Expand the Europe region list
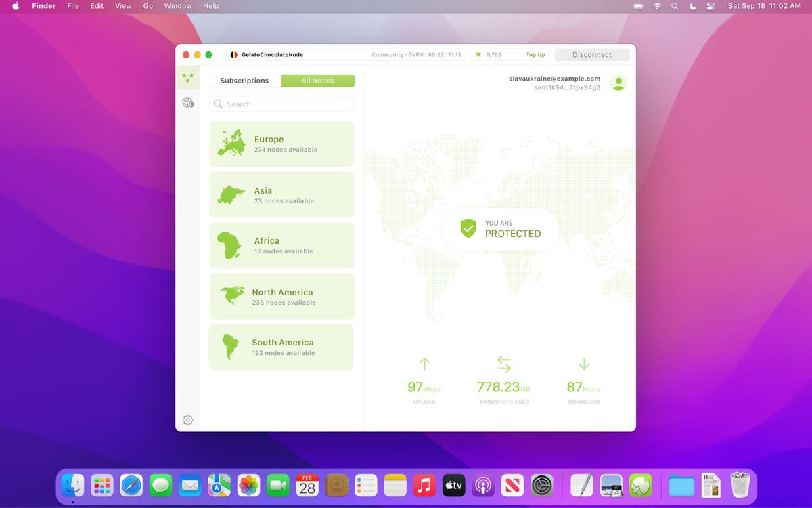The width and height of the screenshot is (812, 508). tap(281, 143)
